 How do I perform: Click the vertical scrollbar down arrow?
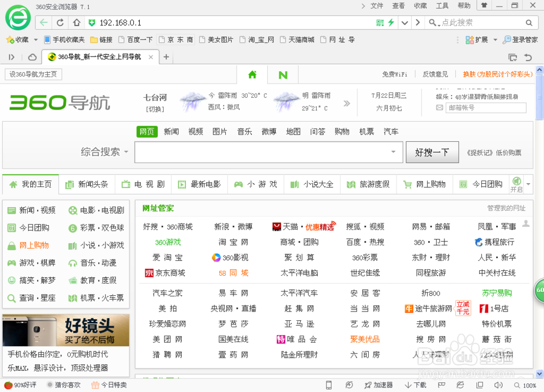pyautogui.click(x=540, y=374)
